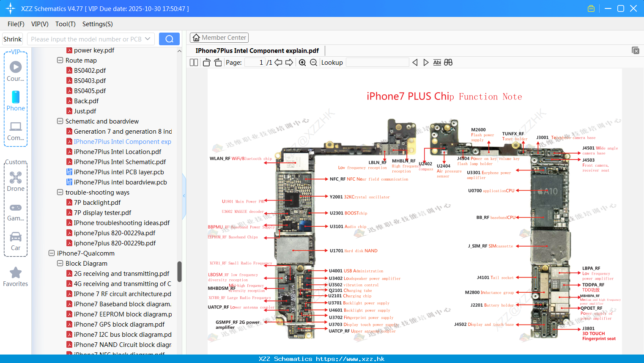Collapse the Block Diagram folder

coord(60,264)
